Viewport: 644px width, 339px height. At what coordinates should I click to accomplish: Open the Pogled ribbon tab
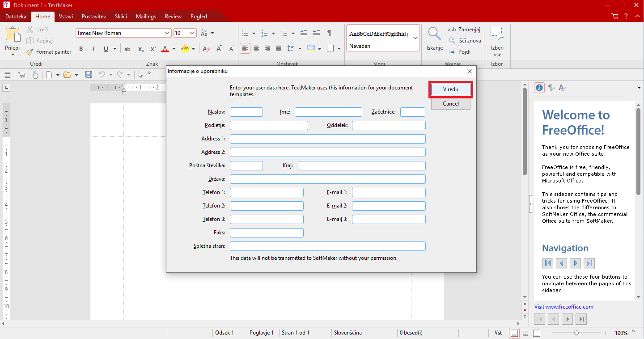coord(199,17)
